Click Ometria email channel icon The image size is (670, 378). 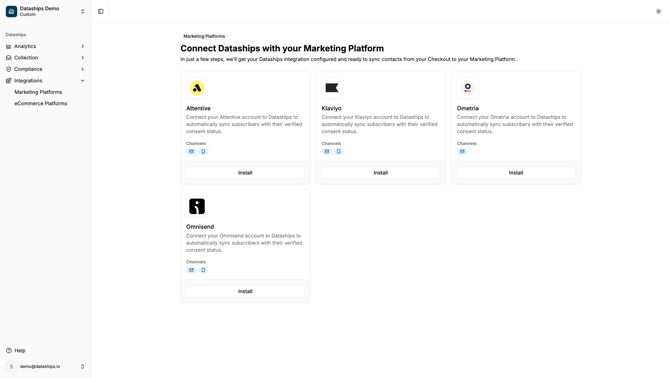(x=462, y=152)
